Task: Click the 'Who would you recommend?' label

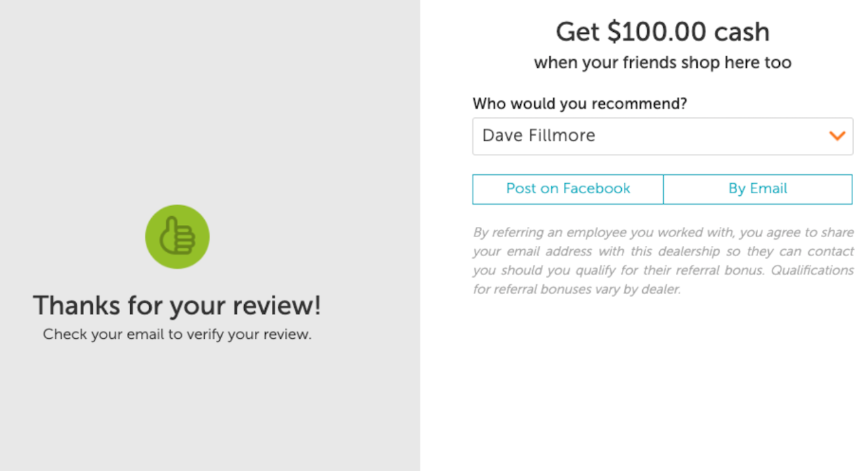Action: (x=580, y=104)
